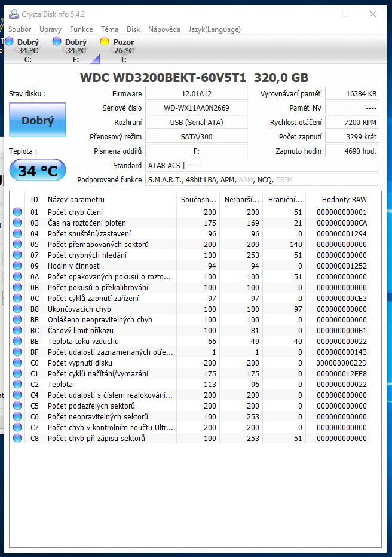
Task: Click status orb for row ID C2 Teplota
Action: coord(17,384)
